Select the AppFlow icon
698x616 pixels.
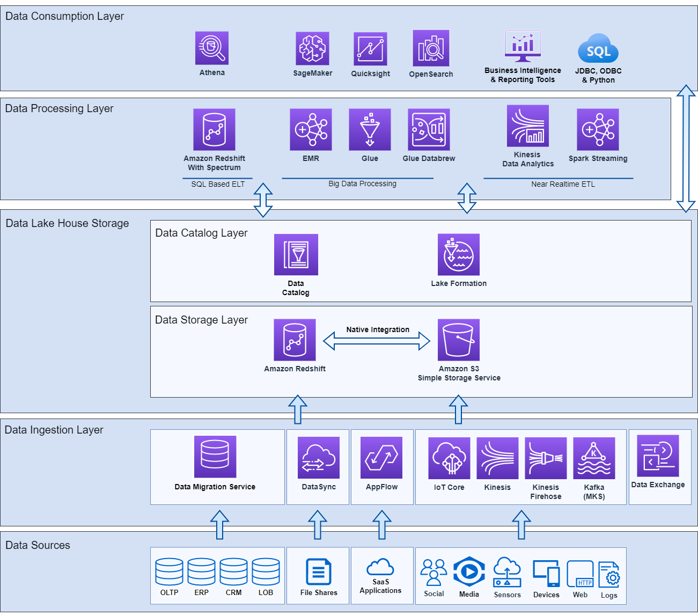click(x=381, y=458)
